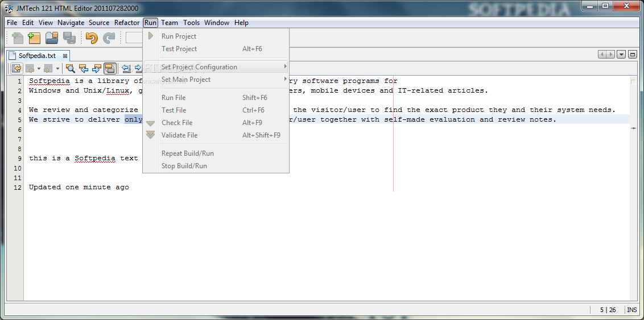Open the Source menu
This screenshot has height=320, width=644.
(x=99, y=23)
